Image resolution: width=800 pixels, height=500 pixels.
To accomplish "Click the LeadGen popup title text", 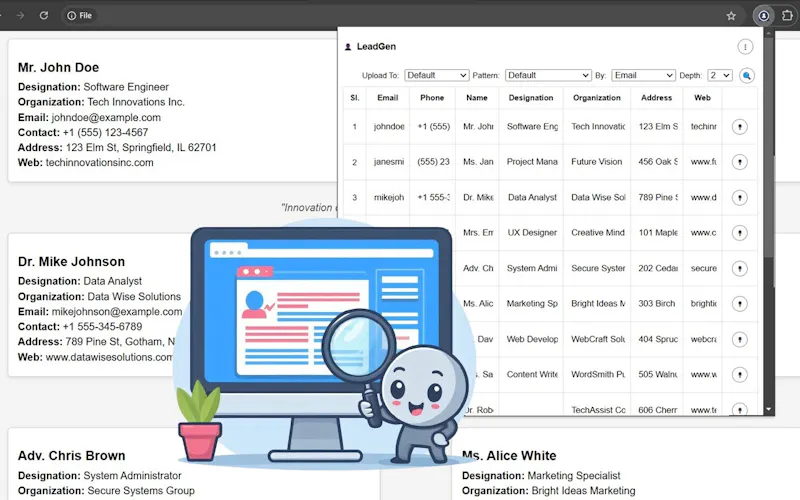I will coord(376,46).
